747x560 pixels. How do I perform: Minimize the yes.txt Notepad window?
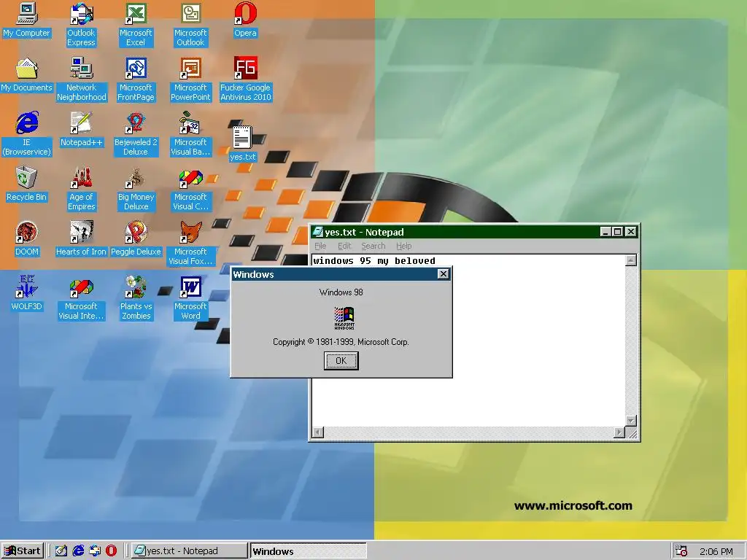[x=605, y=232]
